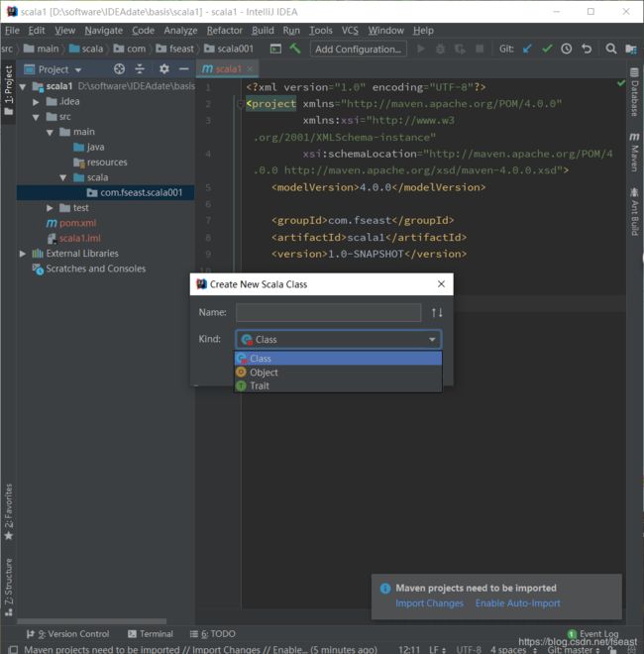Open the Z: Structure side tab
Image resolution: width=644 pixels, height=654 pixels.
point(8,588)
